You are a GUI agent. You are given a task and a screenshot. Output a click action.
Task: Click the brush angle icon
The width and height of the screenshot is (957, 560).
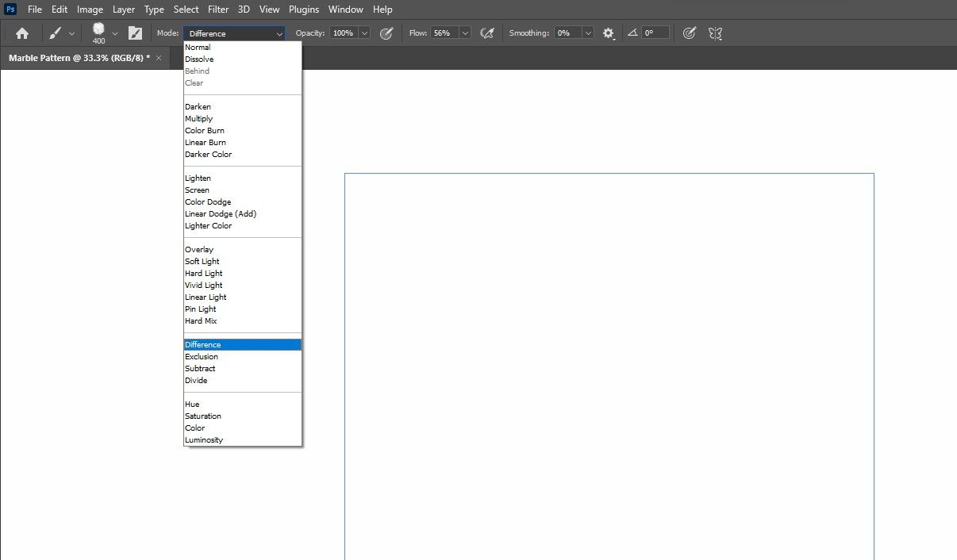(632, 33)
